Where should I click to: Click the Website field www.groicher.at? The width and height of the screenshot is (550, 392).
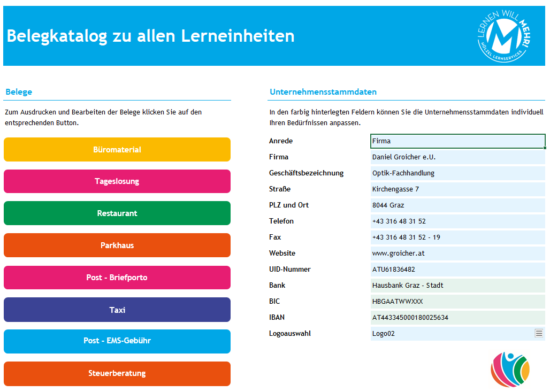[x=458, y=253]
